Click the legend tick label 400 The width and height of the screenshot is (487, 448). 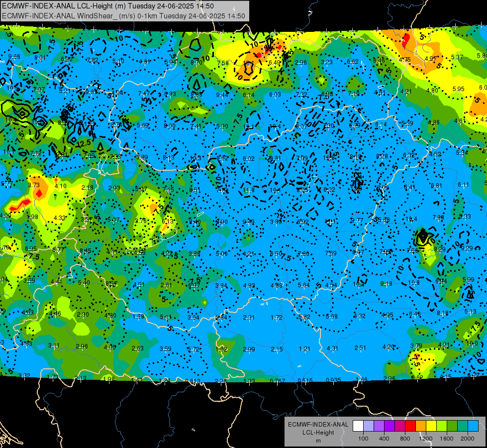tap(384, 439)
